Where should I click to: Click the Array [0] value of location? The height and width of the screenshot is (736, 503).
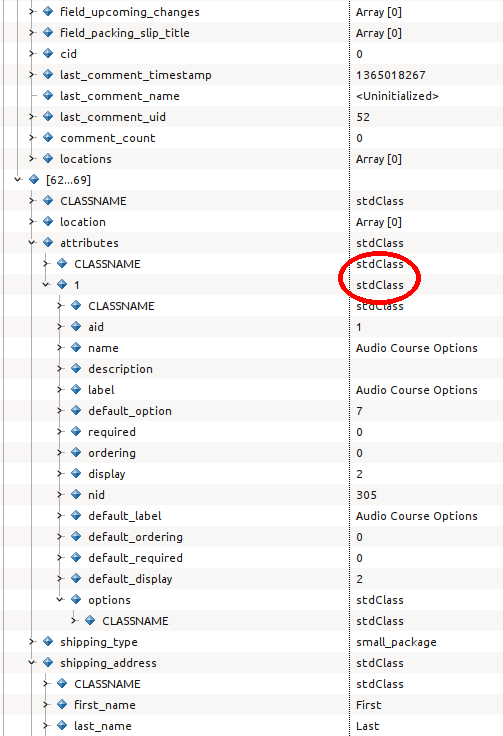tap(379, 222)
